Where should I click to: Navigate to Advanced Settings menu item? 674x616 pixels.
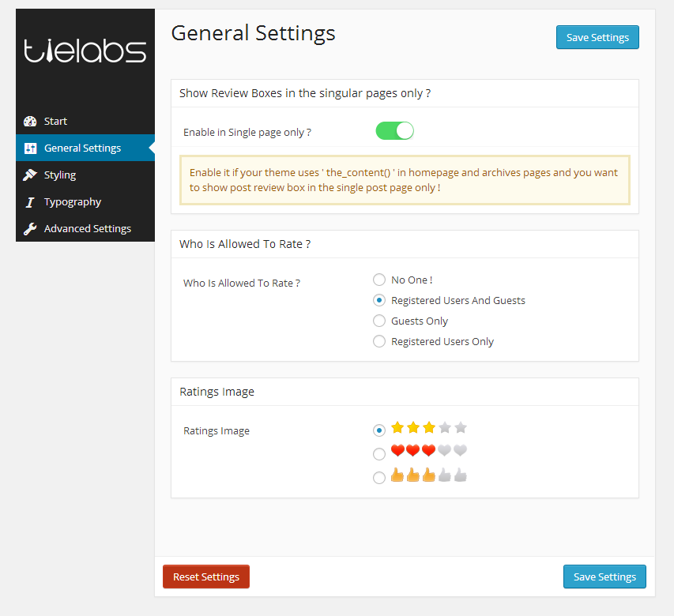click(x=87, y=228)
